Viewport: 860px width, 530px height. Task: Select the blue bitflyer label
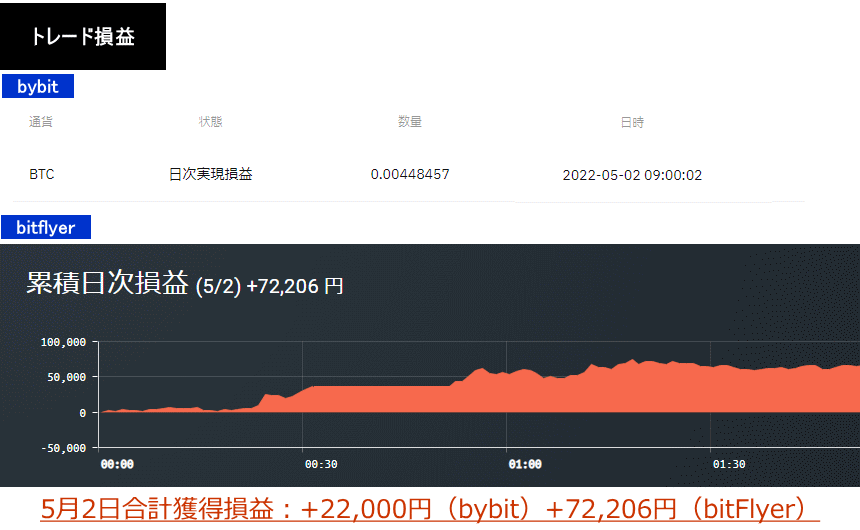(46, 228)
